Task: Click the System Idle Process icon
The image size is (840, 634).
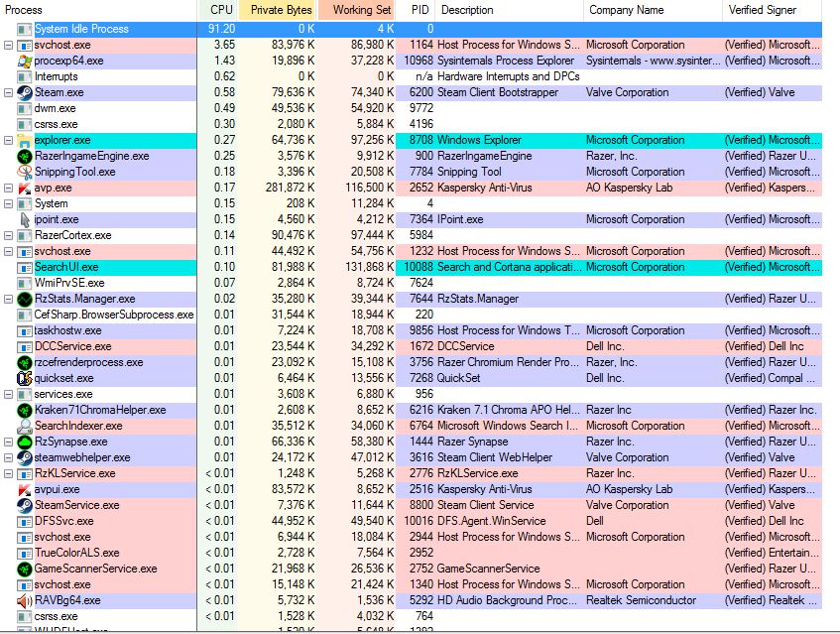Action: click(25, 29)
